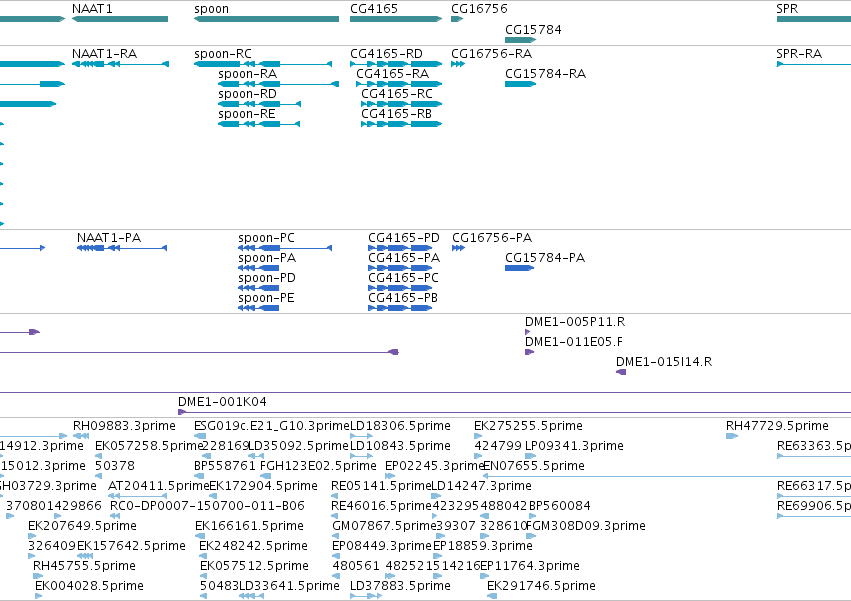Click the CG4165-PA protein label
Screen dimensions: 851x601
[404, 258]
